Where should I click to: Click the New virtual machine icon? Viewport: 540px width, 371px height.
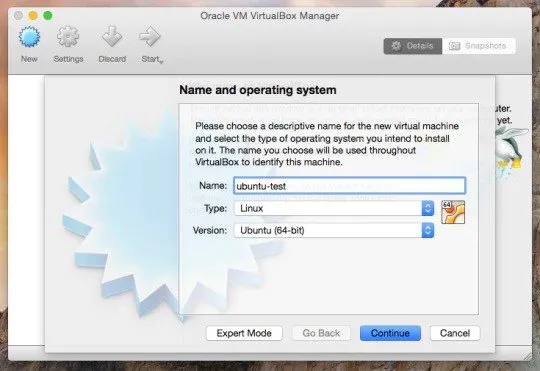[x=29, y=37]
